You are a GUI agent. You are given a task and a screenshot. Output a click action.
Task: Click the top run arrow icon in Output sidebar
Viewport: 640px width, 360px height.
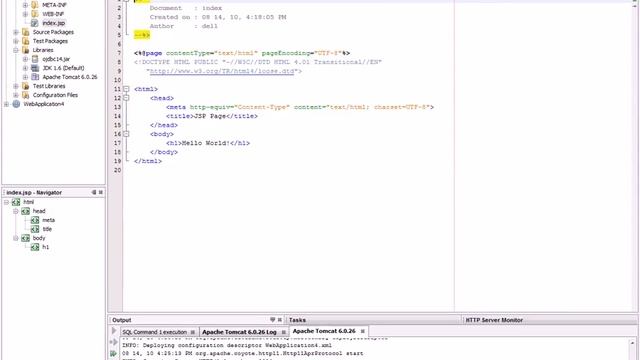tap(114, 331)
